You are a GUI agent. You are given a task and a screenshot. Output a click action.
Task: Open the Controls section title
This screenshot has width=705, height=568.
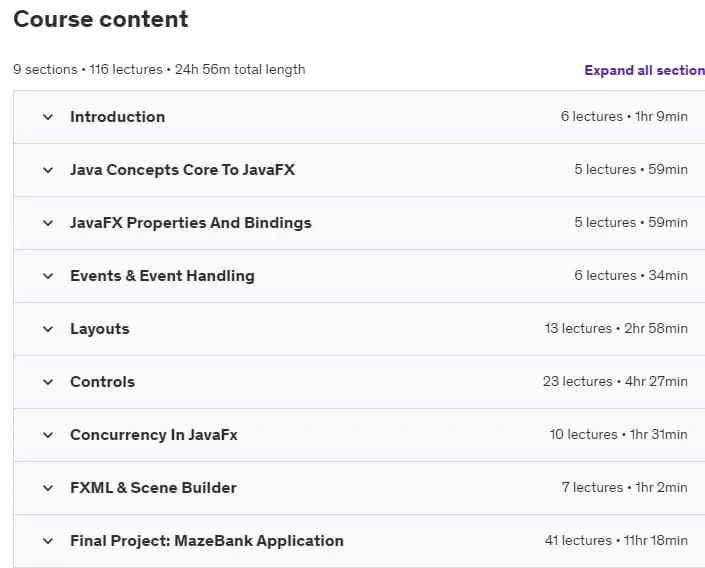tap(103, 382)
